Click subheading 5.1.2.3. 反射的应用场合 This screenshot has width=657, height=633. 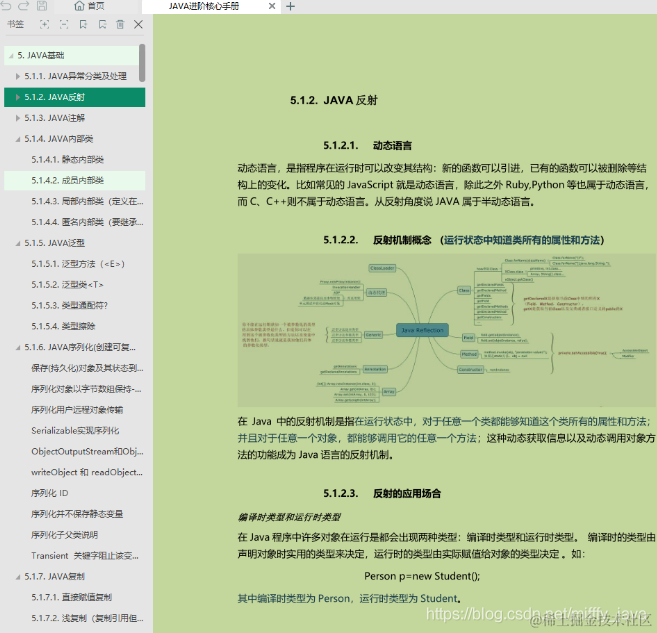coord(382,493)
